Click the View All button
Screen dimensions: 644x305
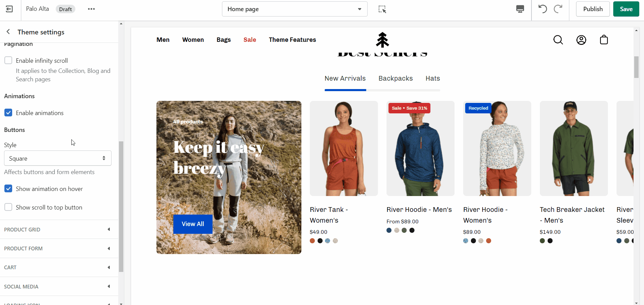(193, 224)
